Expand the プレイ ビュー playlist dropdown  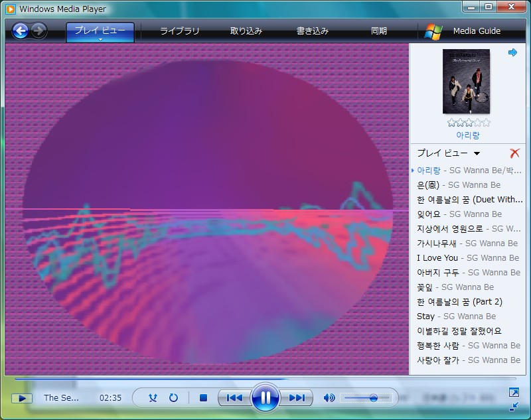pyautogui.click(x=477, y=154)
